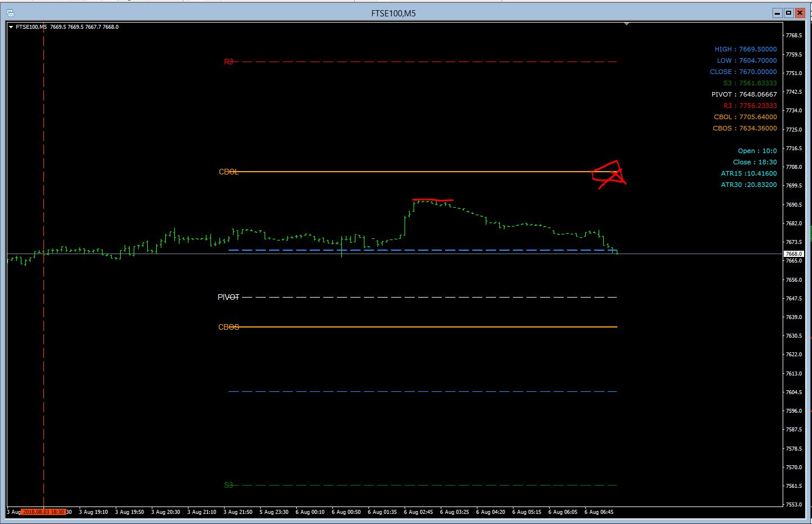Select the CLOSE : 7670.00000 label
Screen dimensions: 812x524
[x=743, y=72]
